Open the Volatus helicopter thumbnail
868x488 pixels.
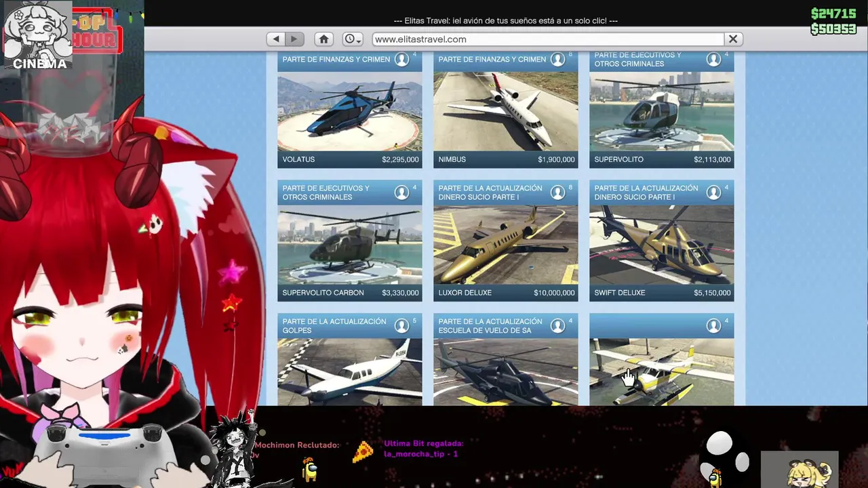coord(350,111)
